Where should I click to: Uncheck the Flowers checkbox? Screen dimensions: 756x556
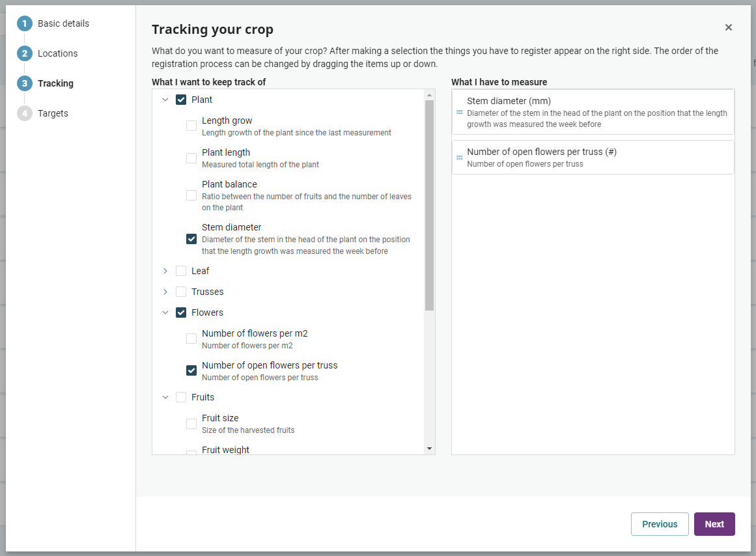click(x=181, y=313)
